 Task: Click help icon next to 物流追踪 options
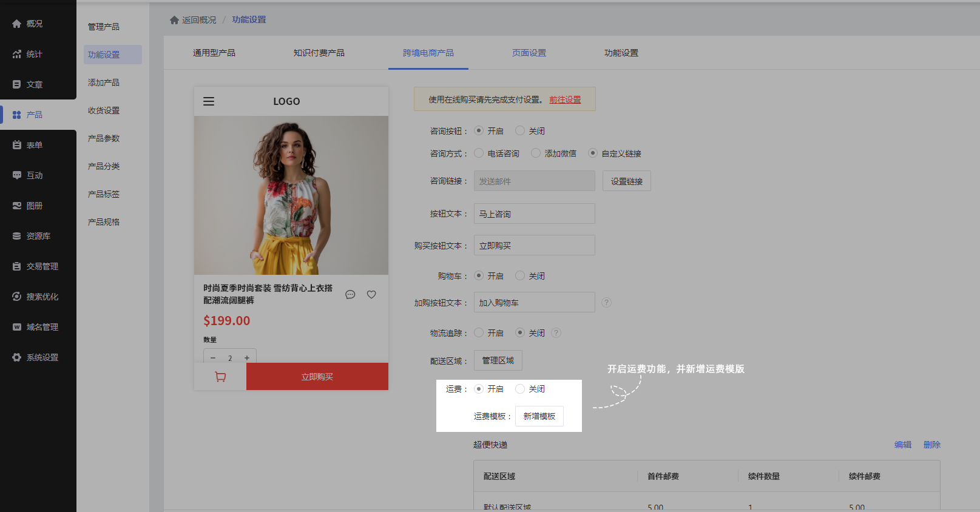click(x=556, y=333)
